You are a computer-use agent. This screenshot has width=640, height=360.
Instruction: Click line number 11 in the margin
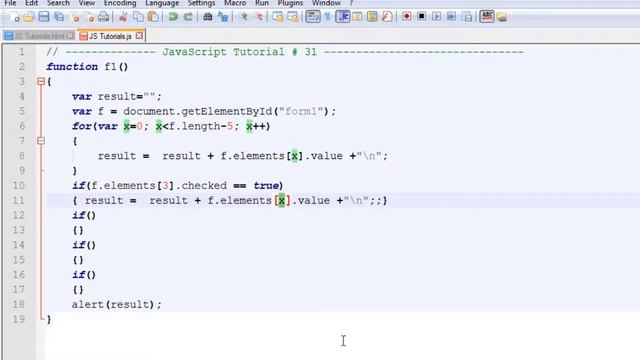click(x=18, y=200)
